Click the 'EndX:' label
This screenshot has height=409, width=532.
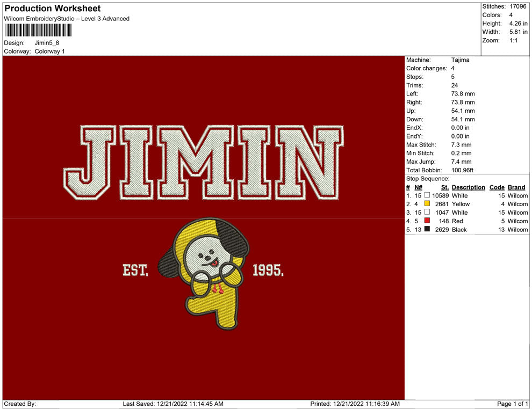pos(414,128)
